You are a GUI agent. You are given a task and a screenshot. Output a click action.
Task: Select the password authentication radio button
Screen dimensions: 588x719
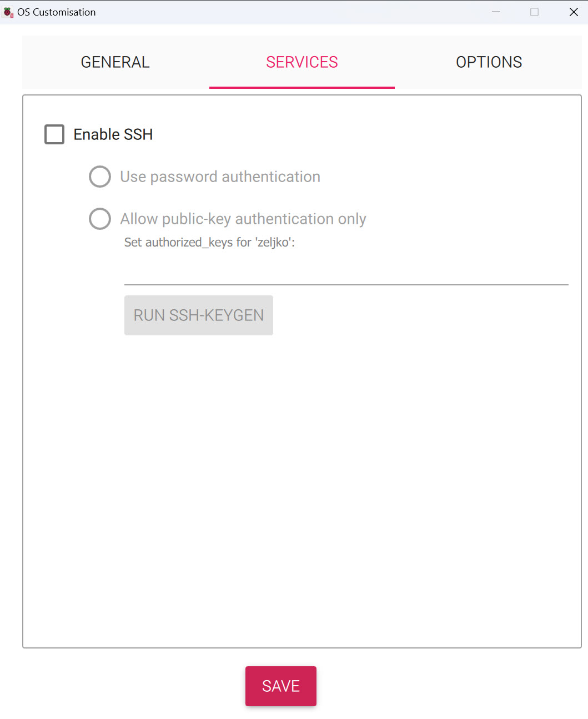100,177
